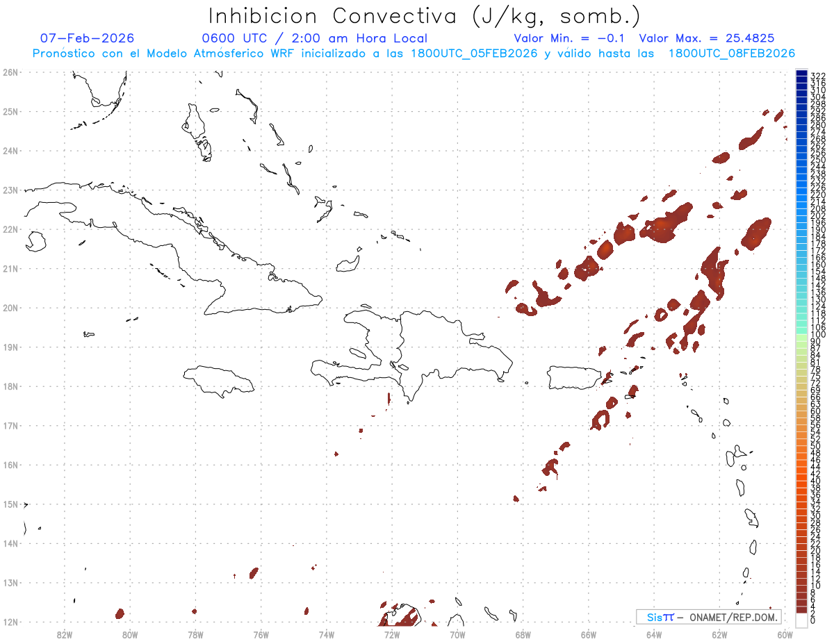Viewport: 834px width, 644px height.
Task: Click the darkest blue swatch labeled 322
Action: pyautogui.click(x=802, y=73)
